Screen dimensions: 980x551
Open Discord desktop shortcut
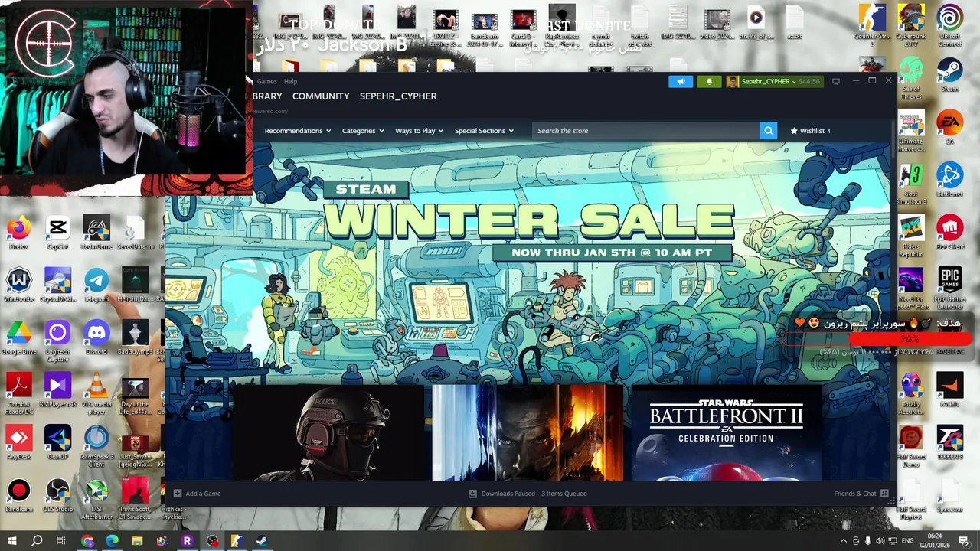point(96,338)
